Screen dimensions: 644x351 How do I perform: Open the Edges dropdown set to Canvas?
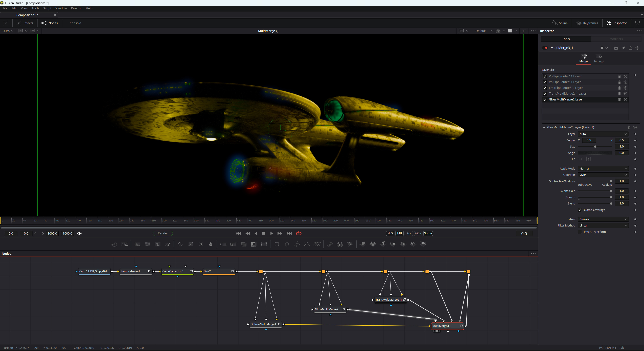pos(603,219)
